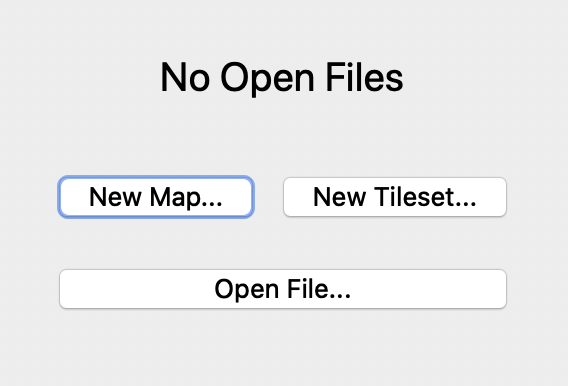Viewport: 568px width, 386px height.
Task: Click the No Open Files heading
Action: [282, 78]
